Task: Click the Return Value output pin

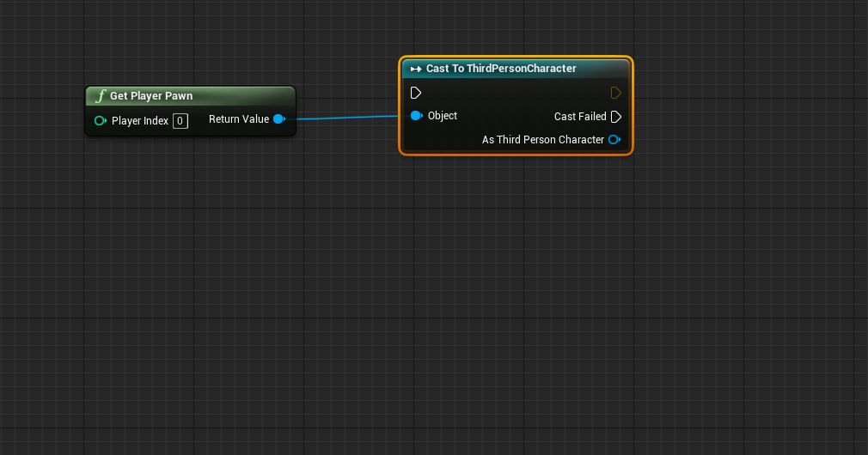Action: (279, 118)
